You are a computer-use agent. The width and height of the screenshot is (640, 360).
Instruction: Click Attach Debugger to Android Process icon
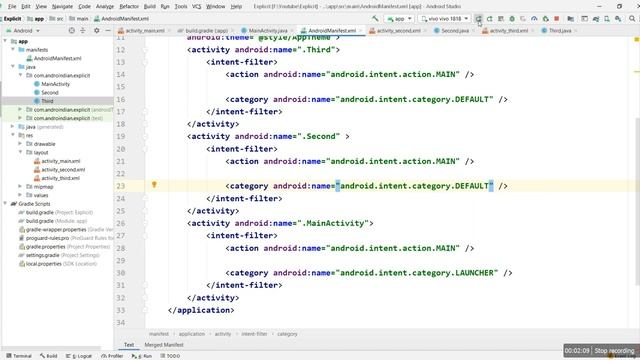pos(546,19)
